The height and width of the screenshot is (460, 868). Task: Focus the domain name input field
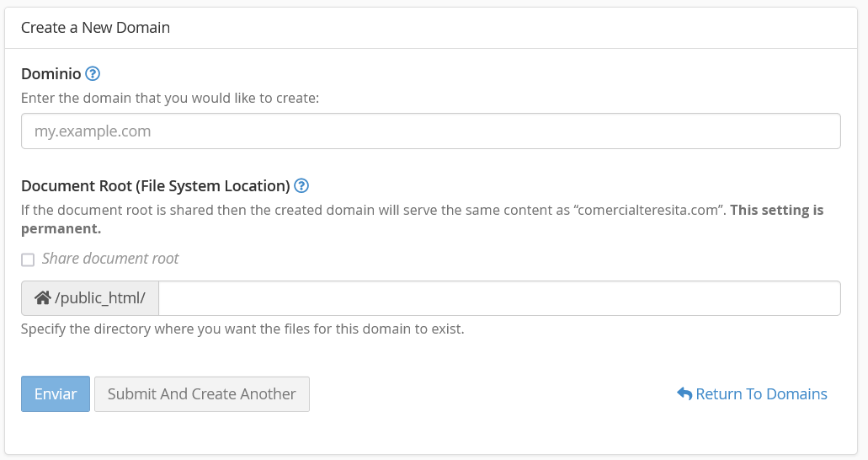click(x=430, y=131)
